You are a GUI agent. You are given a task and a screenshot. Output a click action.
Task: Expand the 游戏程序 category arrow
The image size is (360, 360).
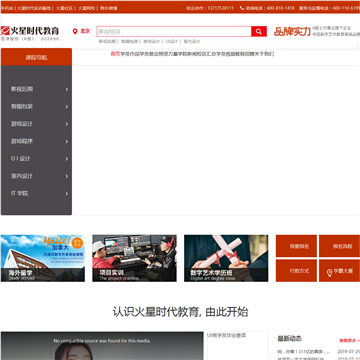67,141
